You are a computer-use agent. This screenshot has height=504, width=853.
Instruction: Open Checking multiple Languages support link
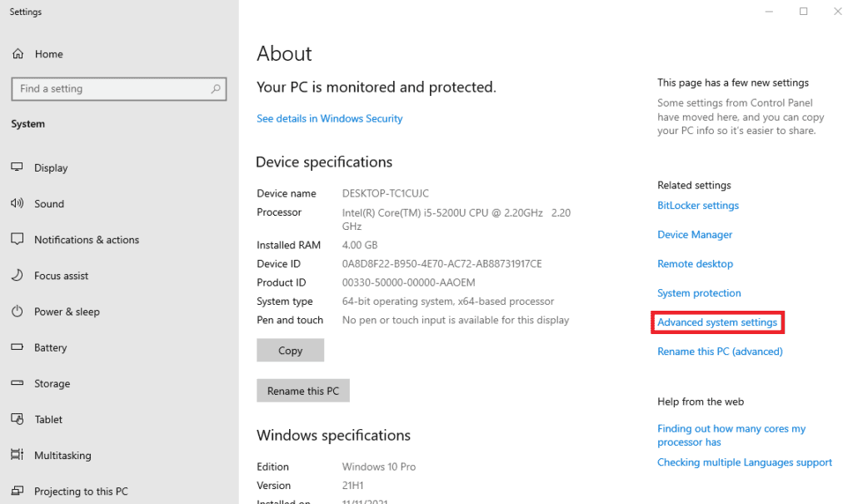[x=744, y=462]
